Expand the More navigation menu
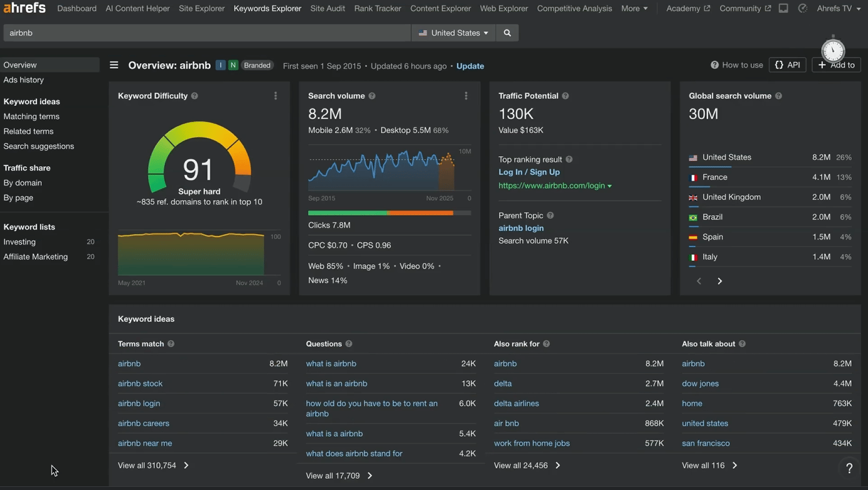Screen dimensions: 868x490 click(634, 8)
